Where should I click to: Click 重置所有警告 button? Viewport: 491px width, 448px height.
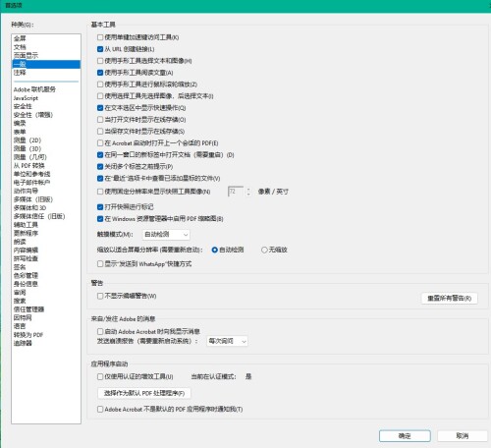coord(449,299)
